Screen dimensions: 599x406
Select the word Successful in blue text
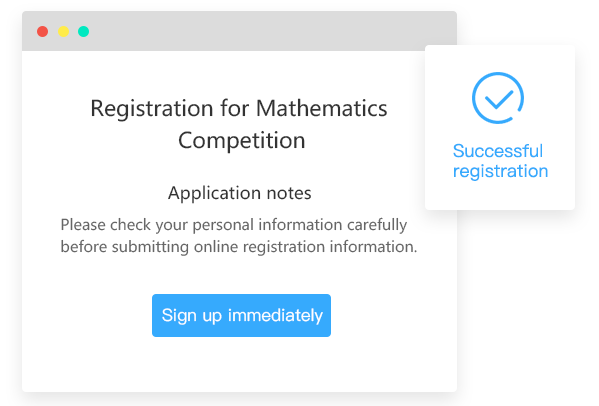click(x=498, y=151)
